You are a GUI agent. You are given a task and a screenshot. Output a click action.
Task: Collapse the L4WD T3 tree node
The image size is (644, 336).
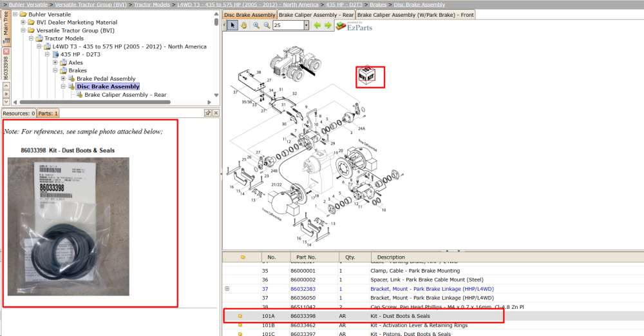39,46
